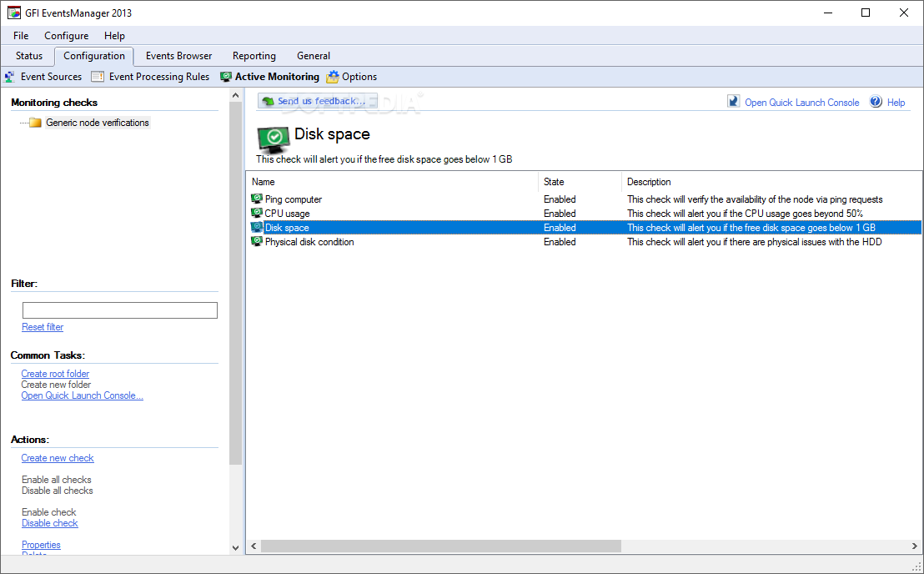
Task: Select the Physical disk condition check name
Action: [309, 242]
